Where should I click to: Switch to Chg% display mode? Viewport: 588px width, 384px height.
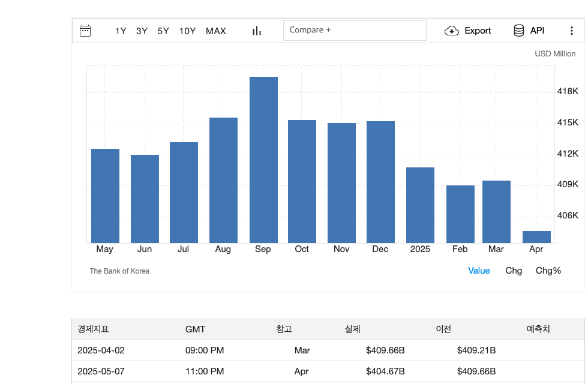point(548,271)
